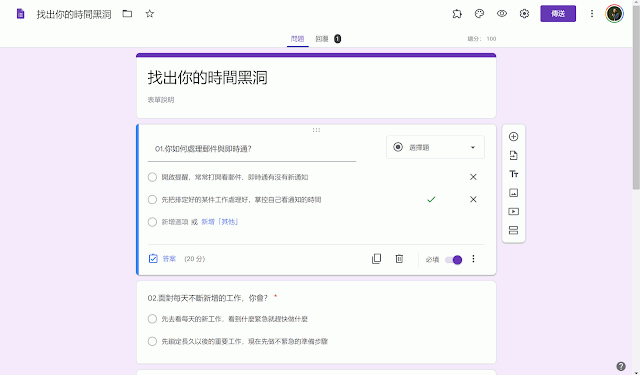Viewport: 640px width, 375px height.
Task: Select second radio option in question 01
Action: click(152, 200)
